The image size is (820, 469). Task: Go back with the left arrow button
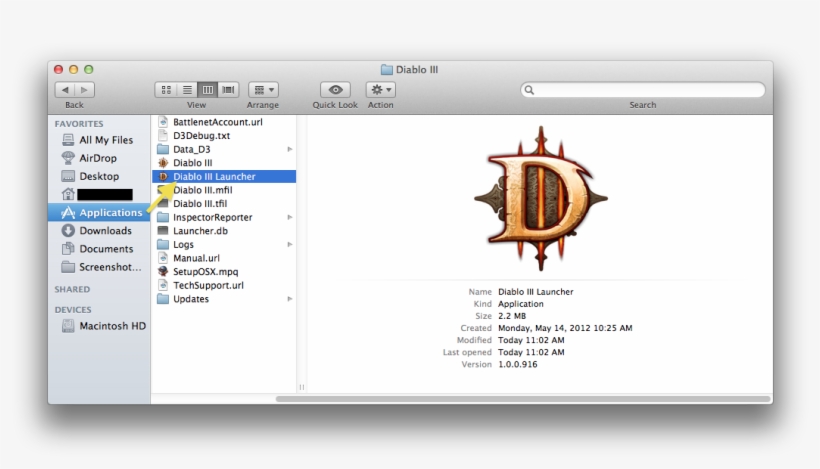coord(65,90)
